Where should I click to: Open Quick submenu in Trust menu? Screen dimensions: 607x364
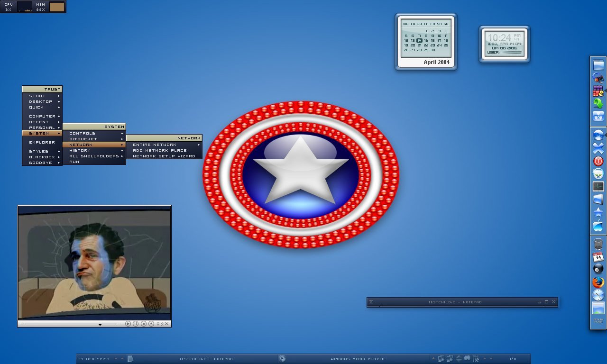pyautogui.click(x=42, y=107)
